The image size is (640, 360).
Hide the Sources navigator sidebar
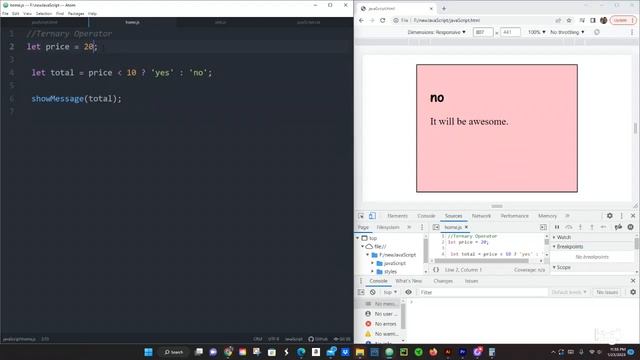coord(436,227)
